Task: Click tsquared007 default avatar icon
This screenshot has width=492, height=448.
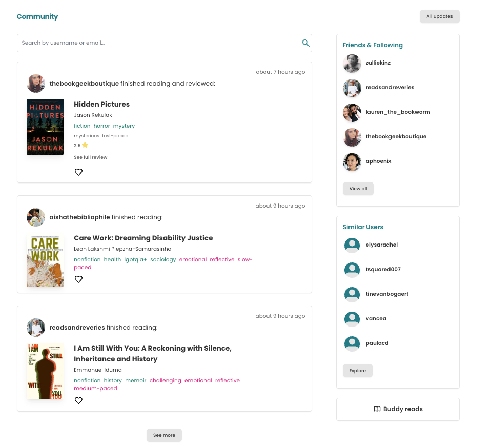Action: point(352,270)
